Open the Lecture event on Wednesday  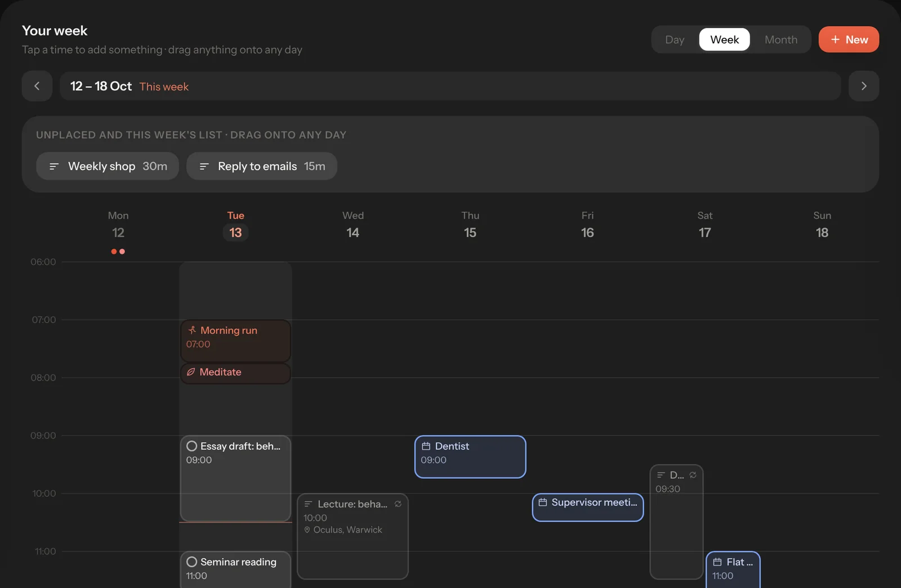pos(353,536)
